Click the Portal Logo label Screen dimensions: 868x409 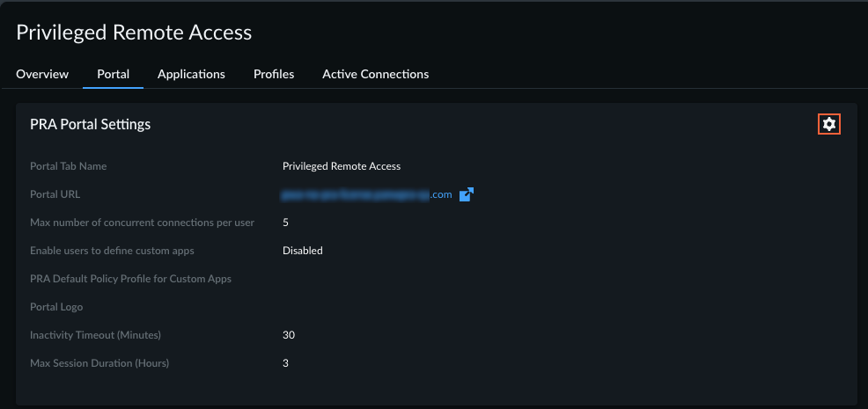55,307
